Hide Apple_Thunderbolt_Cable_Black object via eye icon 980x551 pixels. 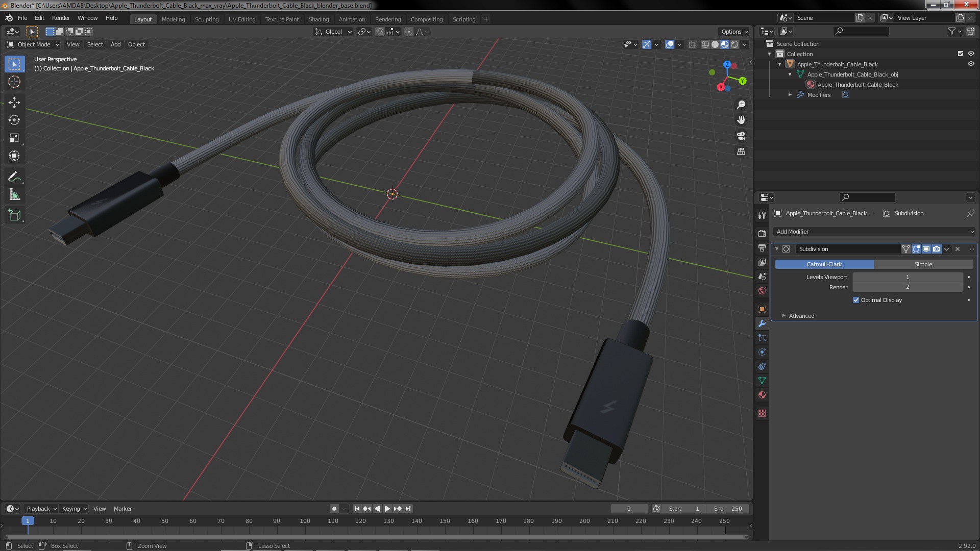pos(971,64)
